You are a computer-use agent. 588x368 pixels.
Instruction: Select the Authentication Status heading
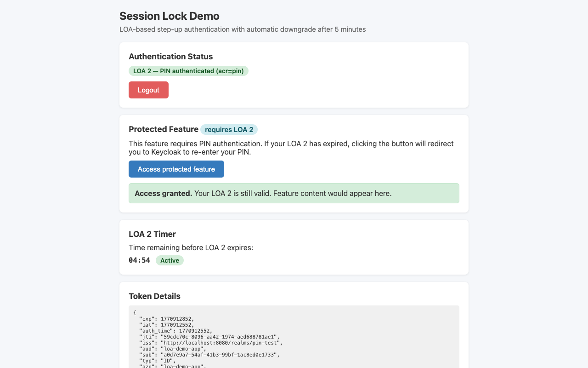170,56
